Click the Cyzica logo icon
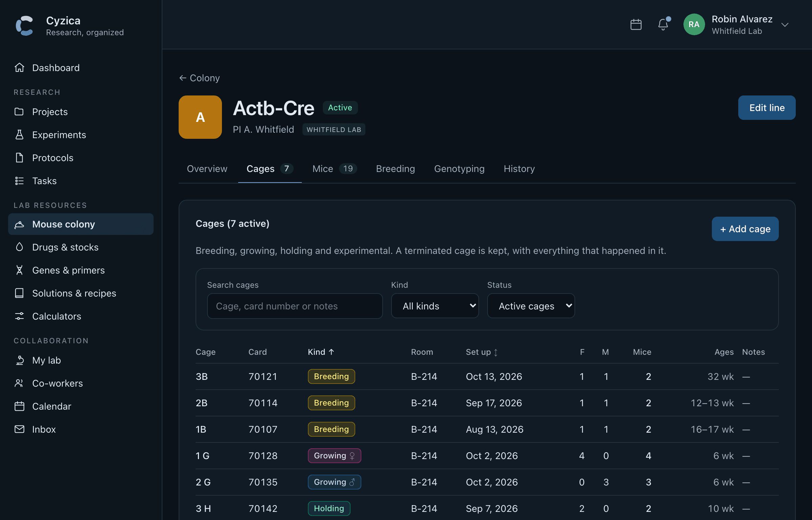812x520 pixels. (x=24, y=25)
